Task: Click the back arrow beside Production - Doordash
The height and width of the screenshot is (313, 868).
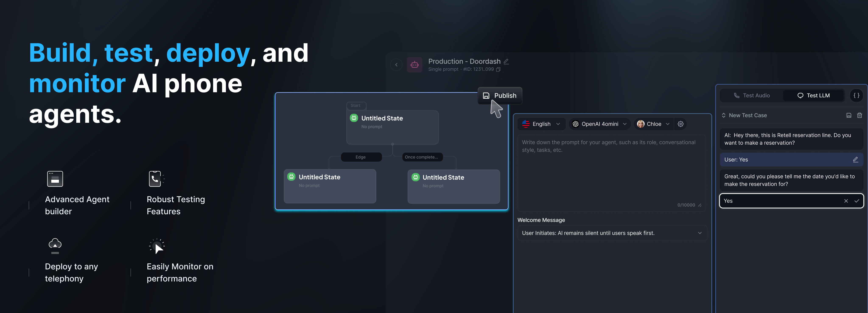Action: [x=396, y=65]
